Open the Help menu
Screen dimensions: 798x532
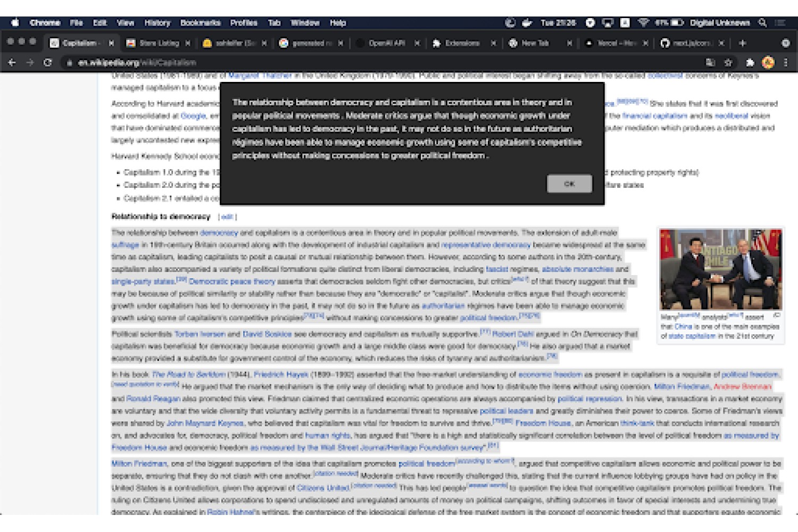click(x=338, y=22)
